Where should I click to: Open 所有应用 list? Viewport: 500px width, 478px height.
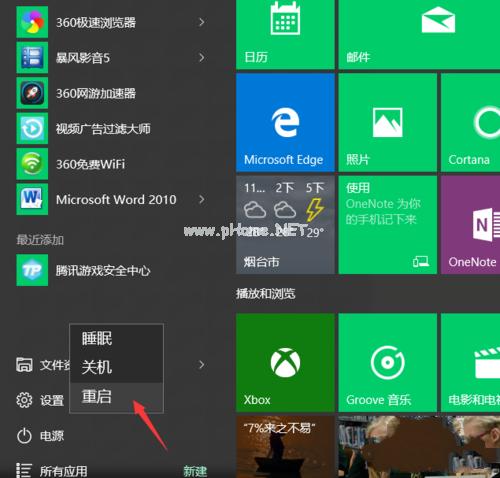(64, 471)
